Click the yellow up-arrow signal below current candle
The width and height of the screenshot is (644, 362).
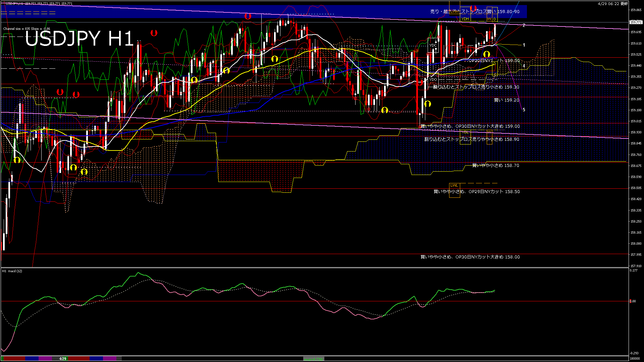click(486, 54)
